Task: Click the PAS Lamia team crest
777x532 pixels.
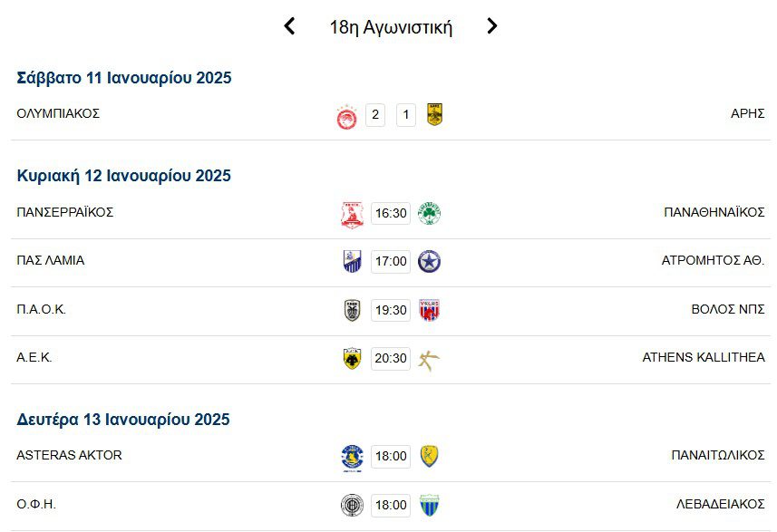Action: point(352,262)
